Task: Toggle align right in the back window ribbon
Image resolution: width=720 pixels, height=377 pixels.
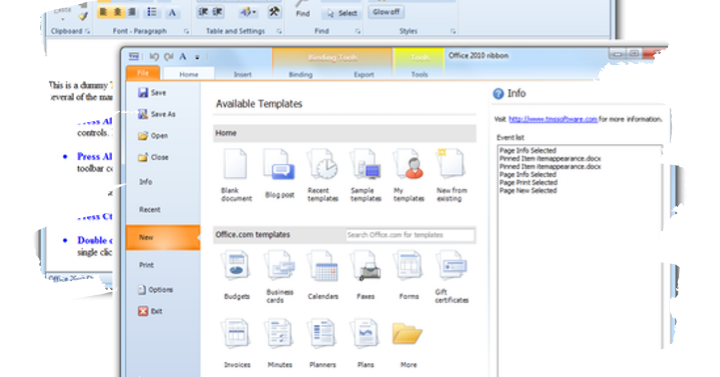Action: coord(132,12)
